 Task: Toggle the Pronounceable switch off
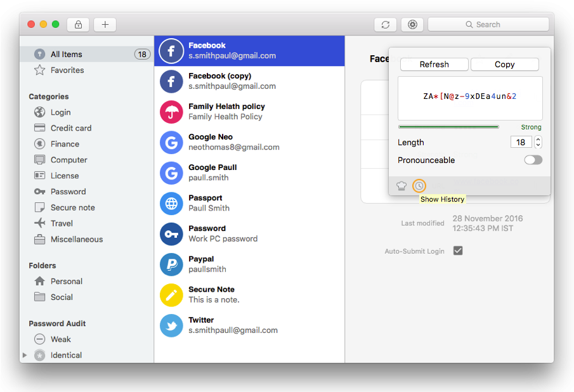(x=533, y=160)
